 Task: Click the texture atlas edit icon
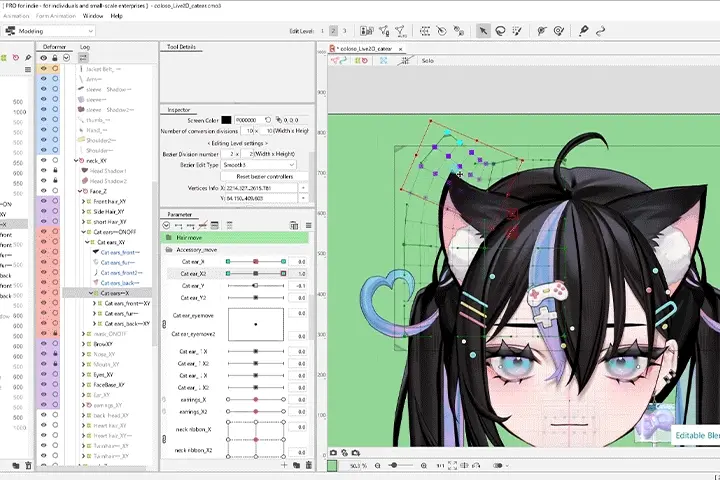click(x=366, y=31)
